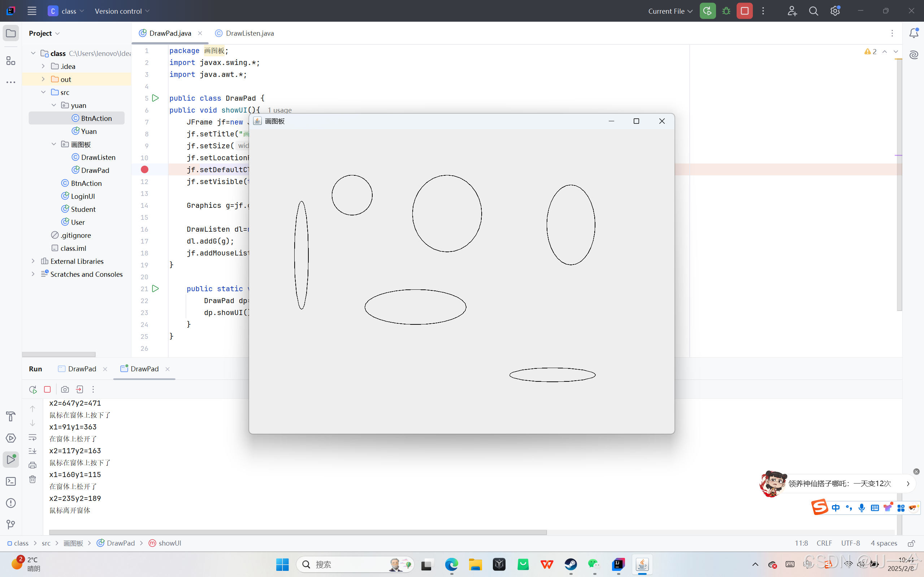924x577 pixels.
Task: Stop the running program with red square
Action: point(745,11)
